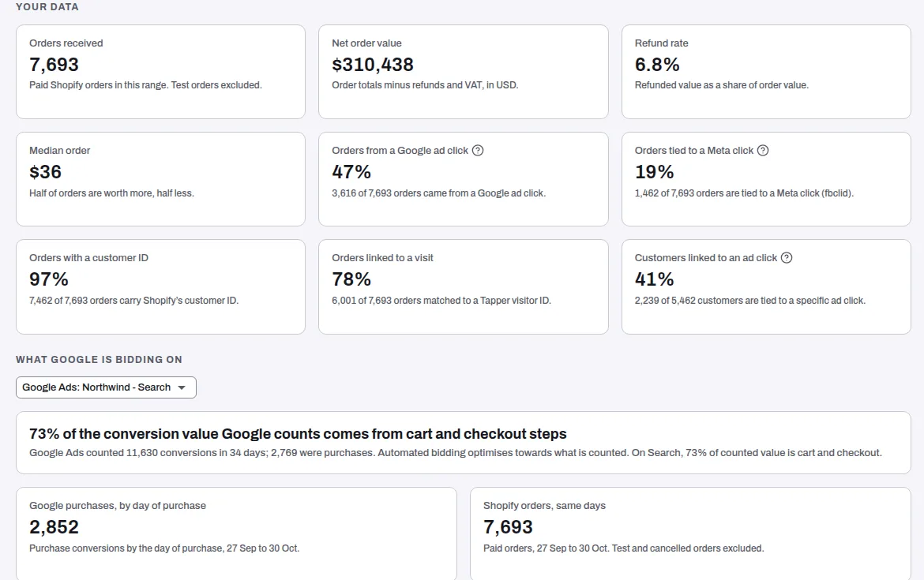Open the Google Ads: Northwind - Search dropdown
The height and width of the screenshot is (580, 924).
point(106,387)
